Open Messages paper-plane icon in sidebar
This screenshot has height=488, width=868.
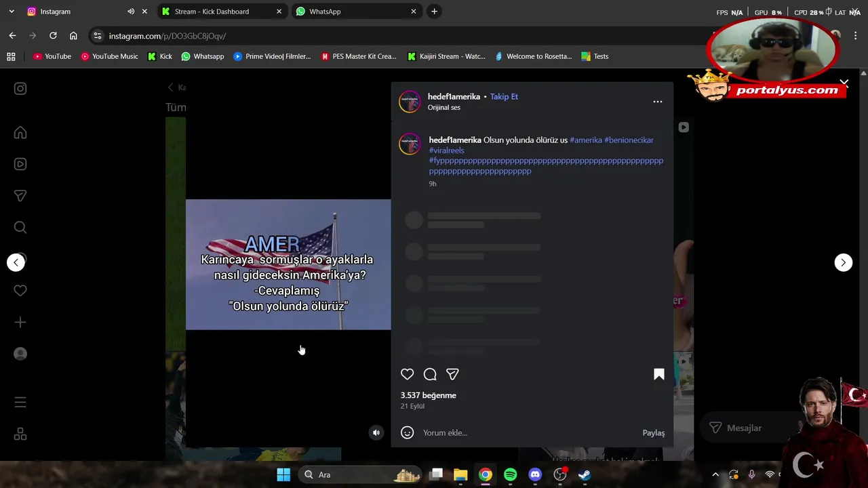point(20,196)
